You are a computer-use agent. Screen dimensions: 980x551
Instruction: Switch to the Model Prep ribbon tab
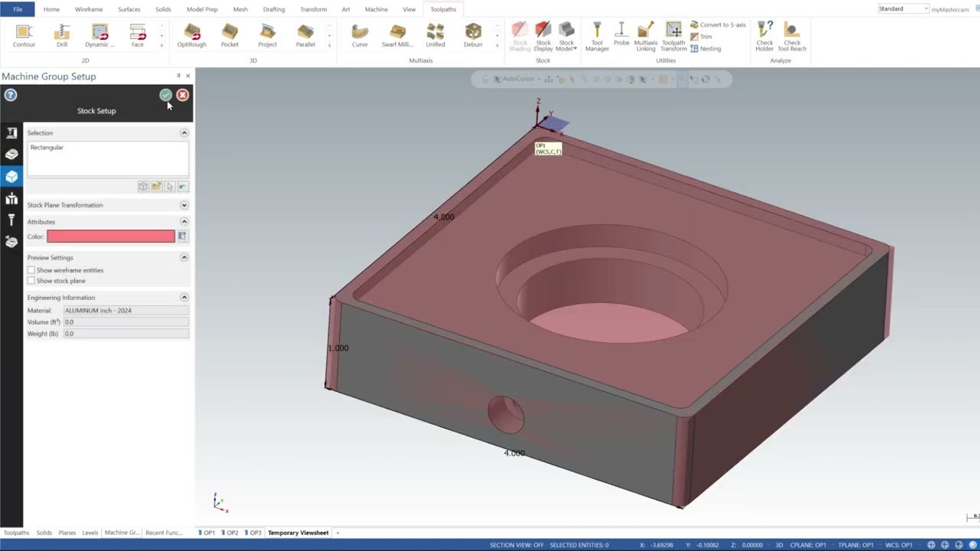(202, 9)
